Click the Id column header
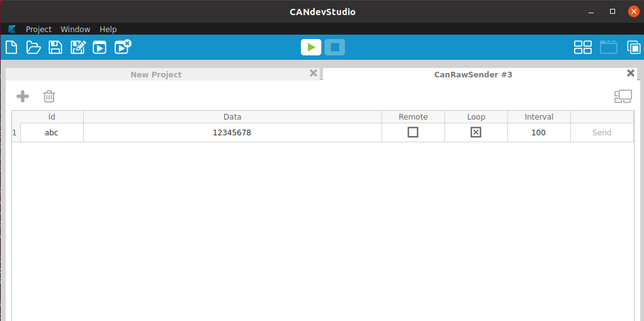Image resolution: width=644 pixels, height=321 pixels. pos(52,116)
